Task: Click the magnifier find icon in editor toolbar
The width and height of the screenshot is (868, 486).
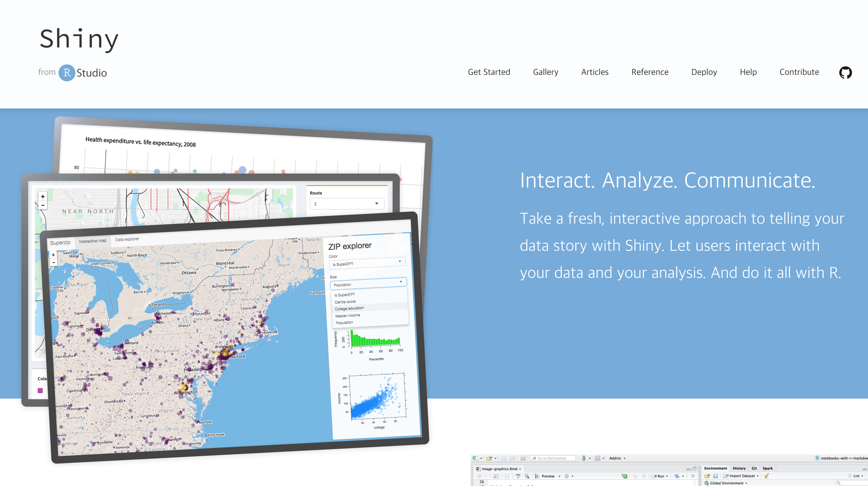Action: pos(527,476)
